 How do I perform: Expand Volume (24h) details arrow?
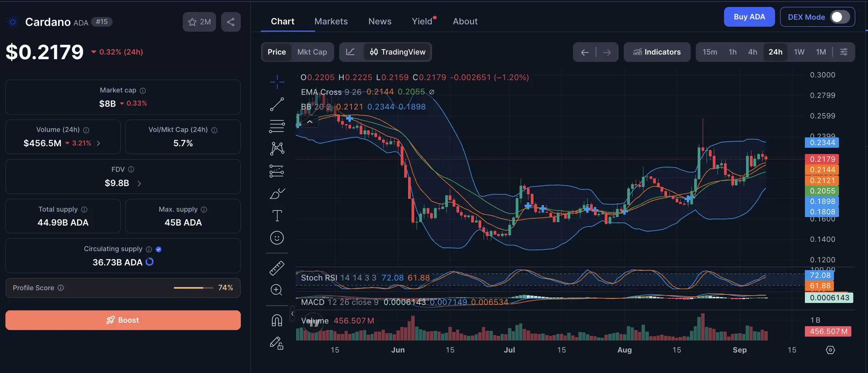point(99,143)
